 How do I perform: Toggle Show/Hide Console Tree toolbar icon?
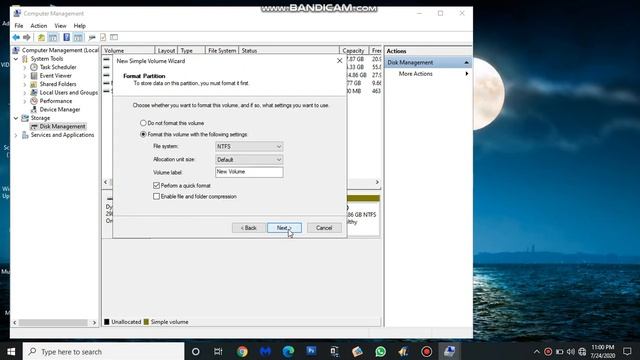(x=53, y=38)
